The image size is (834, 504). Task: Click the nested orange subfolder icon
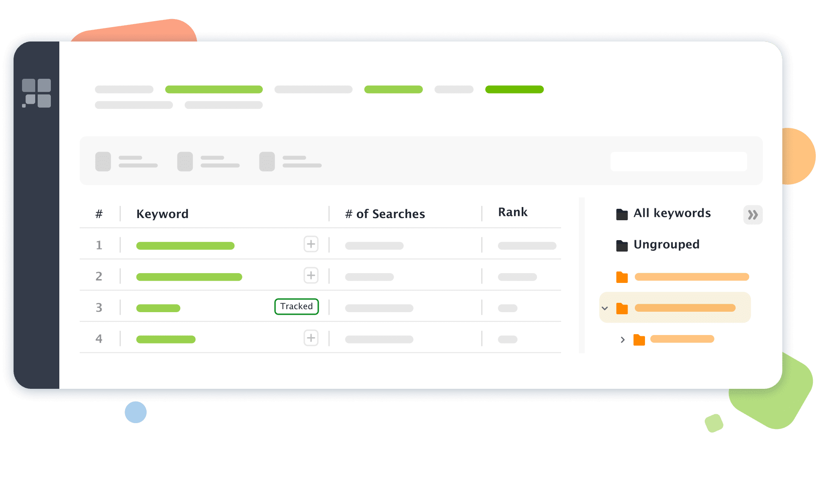(639, 341)
